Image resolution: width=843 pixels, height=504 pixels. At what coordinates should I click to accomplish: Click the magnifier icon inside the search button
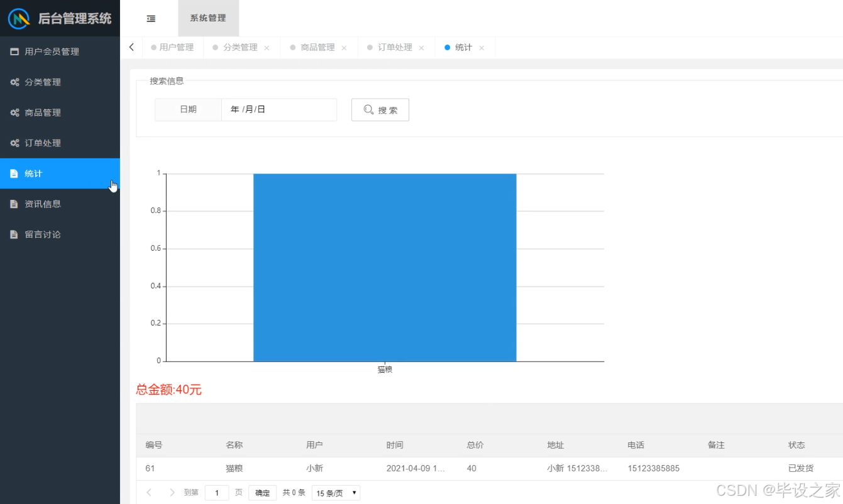[x=368, y=109]
